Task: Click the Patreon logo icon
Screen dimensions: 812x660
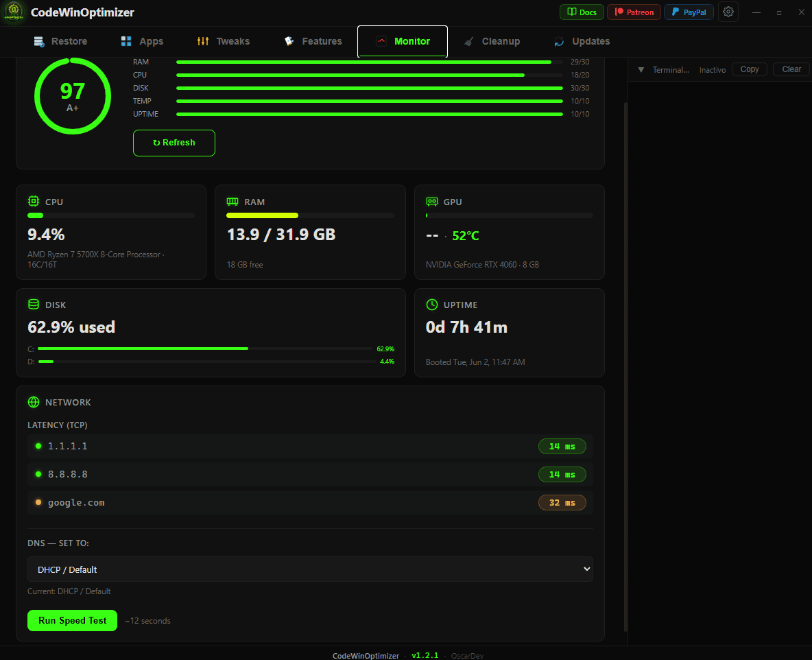Action: (x=619, y=12)
